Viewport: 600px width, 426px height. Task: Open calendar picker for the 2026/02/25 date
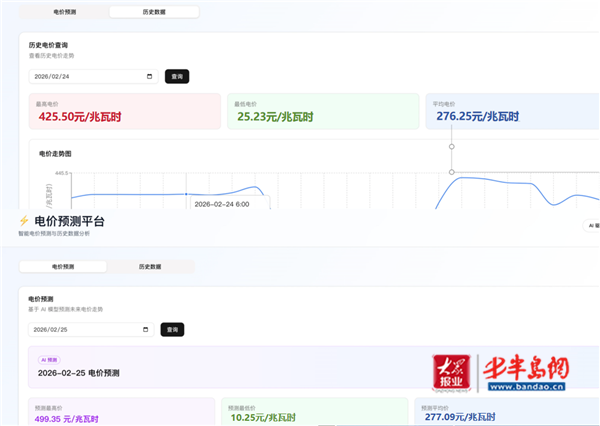coord(147,329)
